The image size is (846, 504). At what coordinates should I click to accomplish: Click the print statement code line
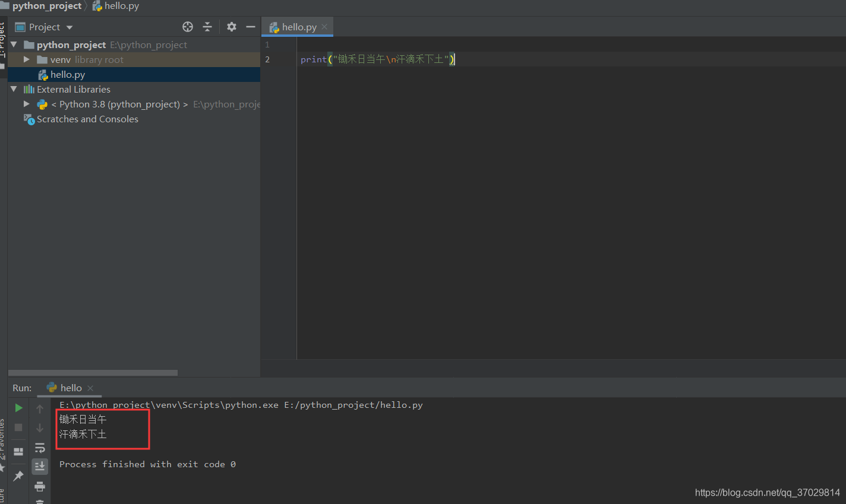[x=378, y=59]
